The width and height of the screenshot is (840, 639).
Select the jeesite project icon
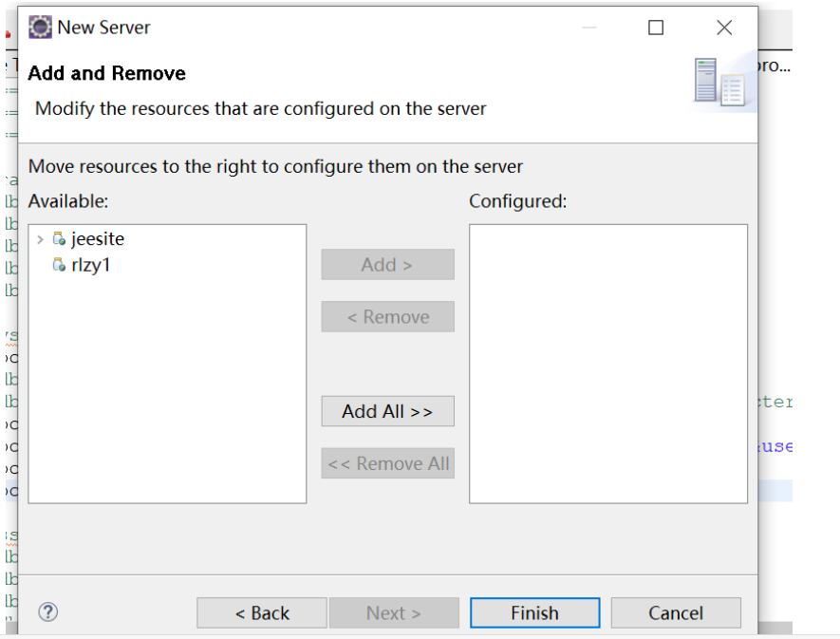pyautogui.click(x=59, y=238)
